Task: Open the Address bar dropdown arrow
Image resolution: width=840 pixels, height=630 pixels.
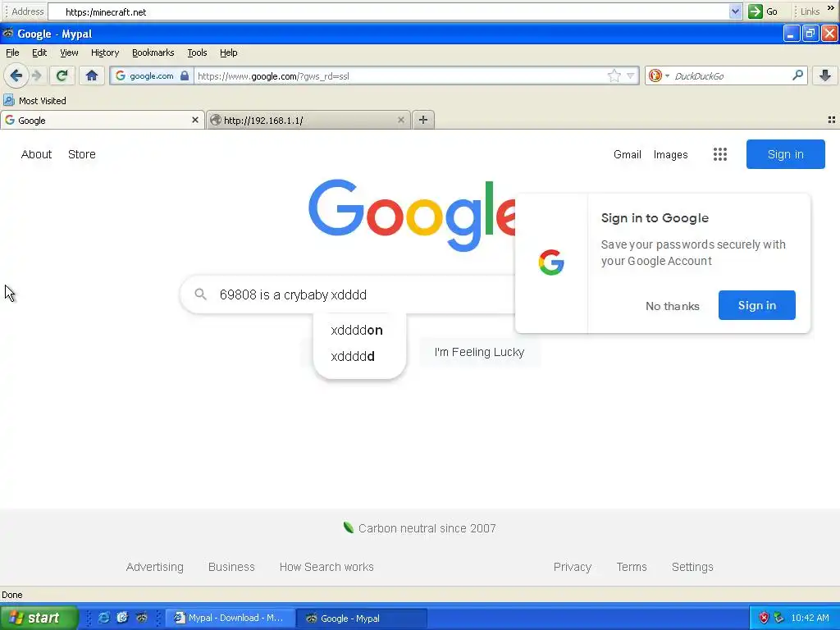Action: coord(736,11)
